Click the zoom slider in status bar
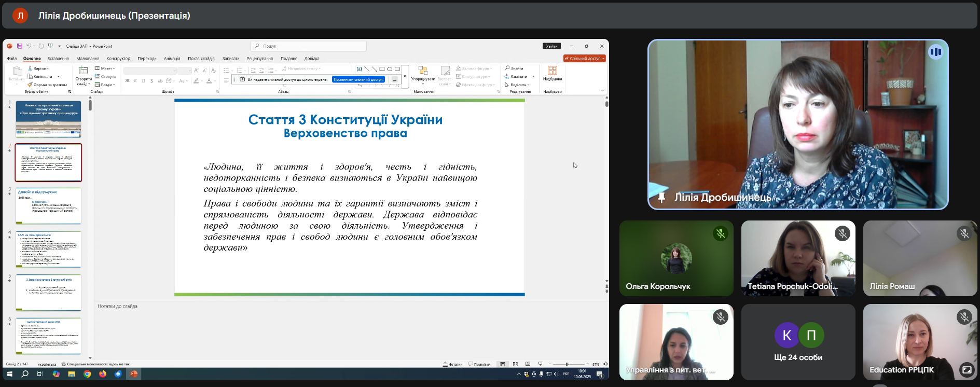The width and height of the screenshot is (980, 387). (x=568, y=364)
